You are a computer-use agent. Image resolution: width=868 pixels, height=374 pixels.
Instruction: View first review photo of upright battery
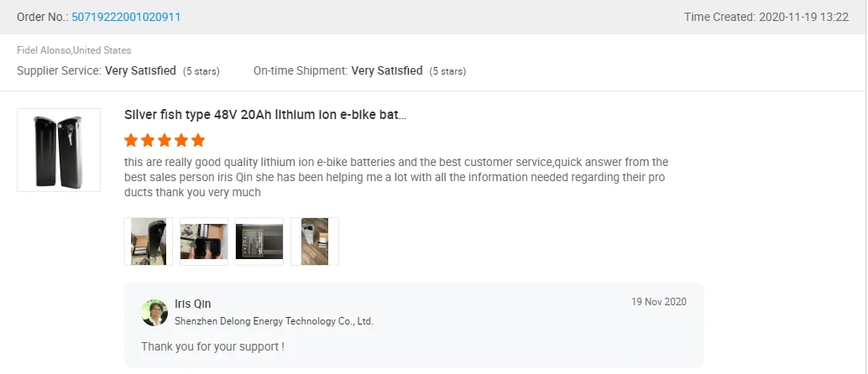point(149,242)
